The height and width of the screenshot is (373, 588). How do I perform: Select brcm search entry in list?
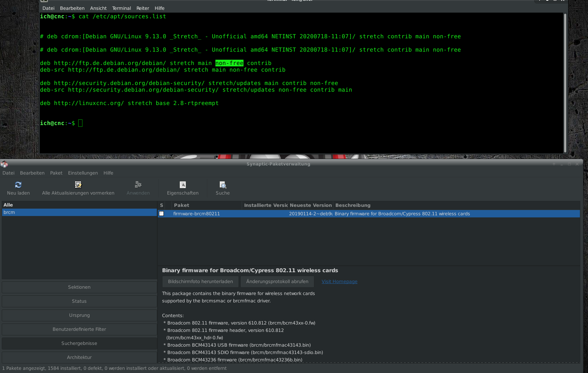[79, 212]
